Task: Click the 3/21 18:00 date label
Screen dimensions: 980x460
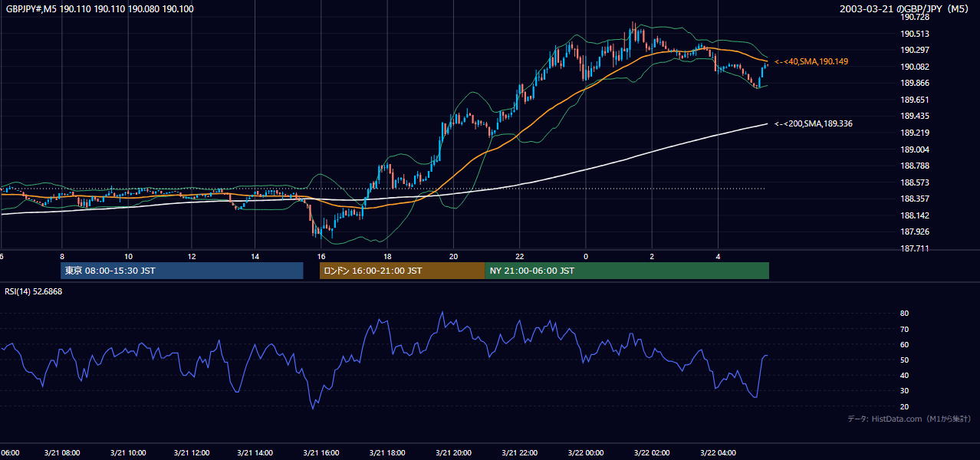Action: click(387, 453)
